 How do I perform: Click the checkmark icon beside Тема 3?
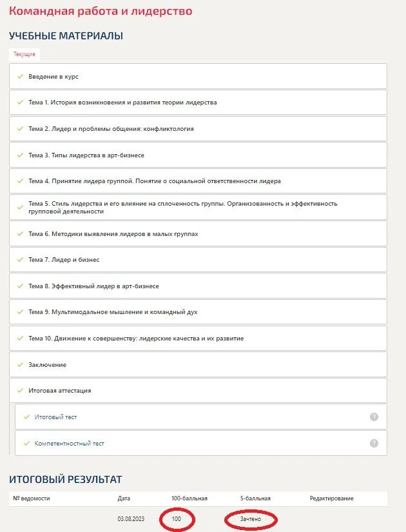point(20,155)
